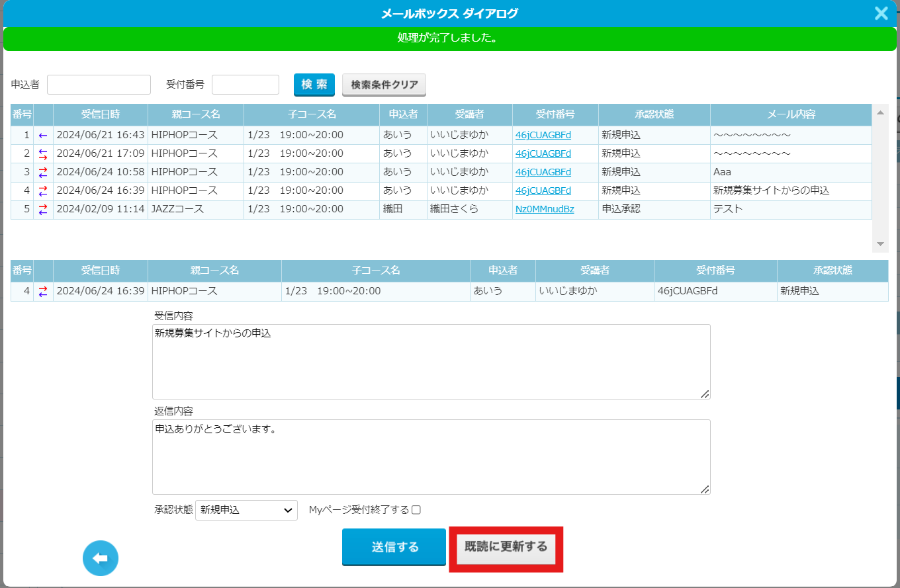Image resolution: width=900 pixels, height=588 pixels.
Task: Close the メールボックス dialog with X
Action: coord(881,13)
